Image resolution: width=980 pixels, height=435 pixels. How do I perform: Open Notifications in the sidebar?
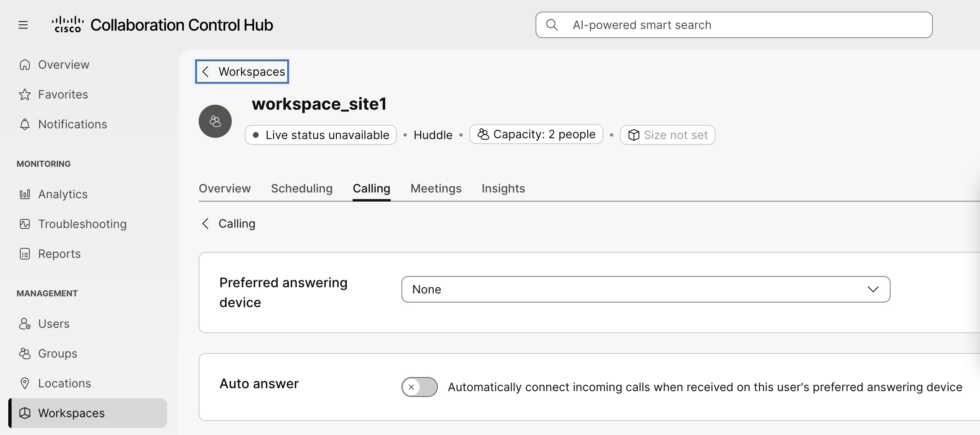72,124
